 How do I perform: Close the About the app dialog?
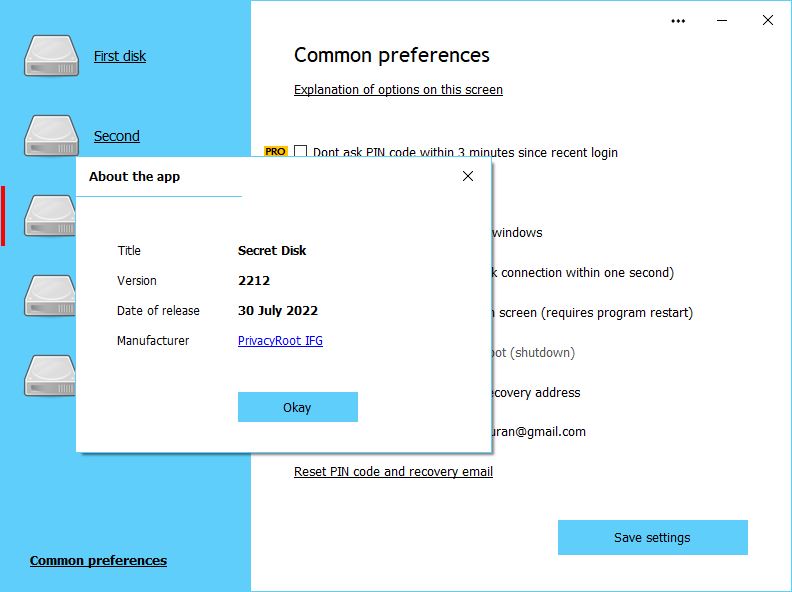point(468,176)
